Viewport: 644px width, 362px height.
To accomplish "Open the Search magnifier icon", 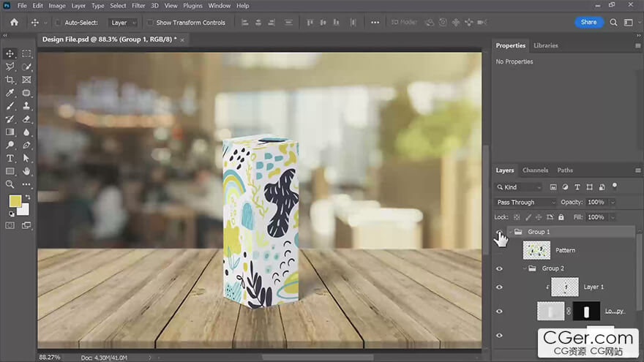I will pyautogui.click(x=613, y=22).
